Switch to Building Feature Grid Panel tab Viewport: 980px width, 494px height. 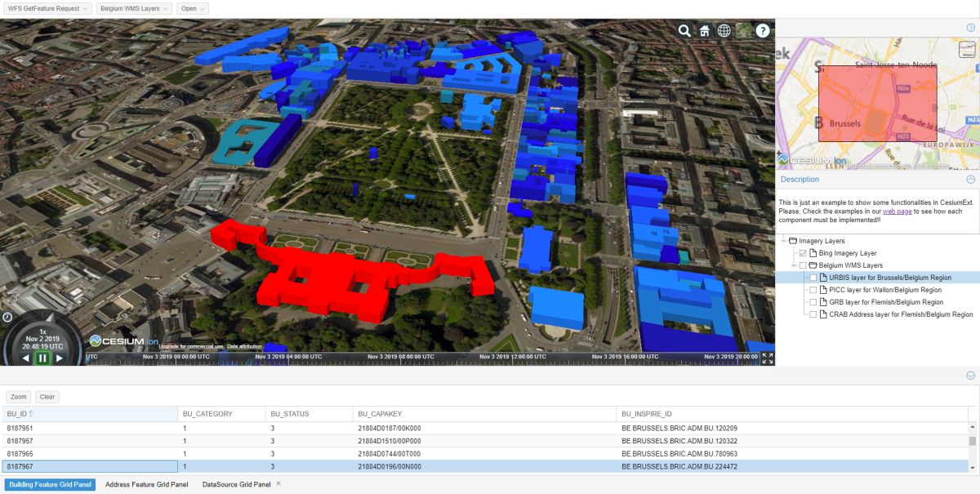(50, 484)
